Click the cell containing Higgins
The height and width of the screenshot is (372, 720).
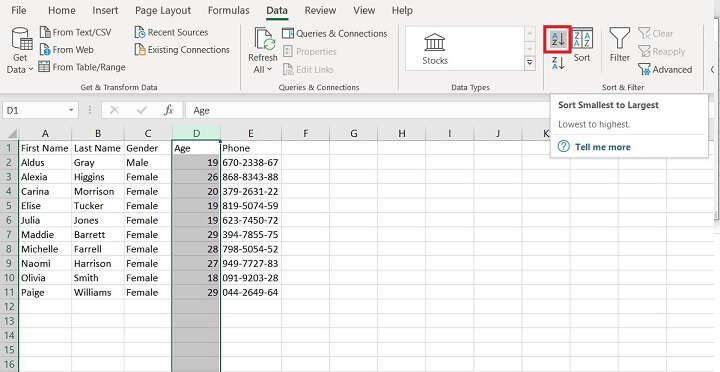point(98,177)
